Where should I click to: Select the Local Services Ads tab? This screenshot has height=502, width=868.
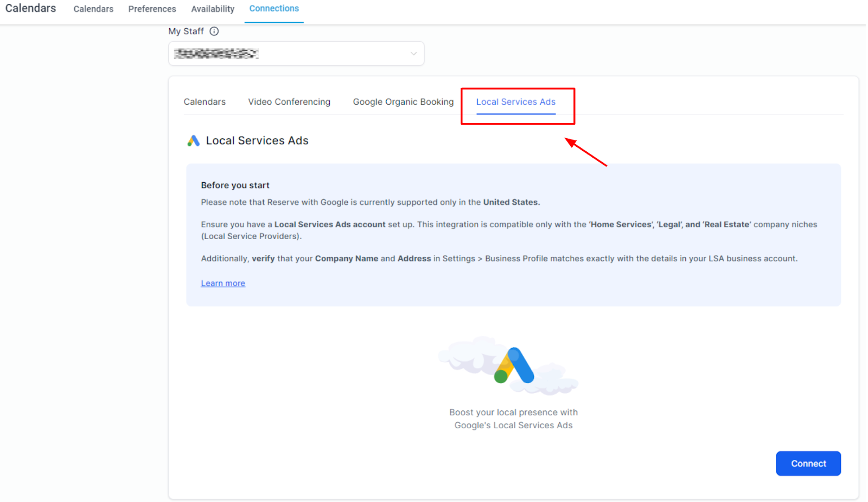[516, 102]
